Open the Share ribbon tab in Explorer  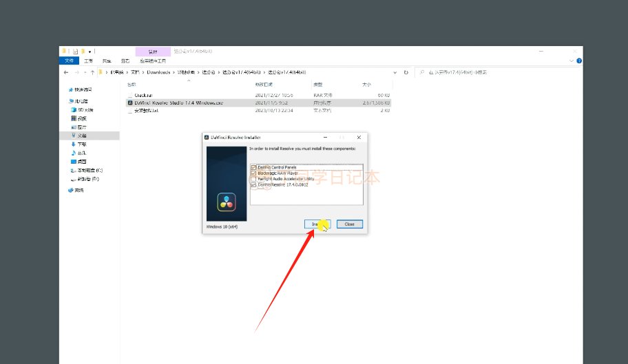click(107, 61)
